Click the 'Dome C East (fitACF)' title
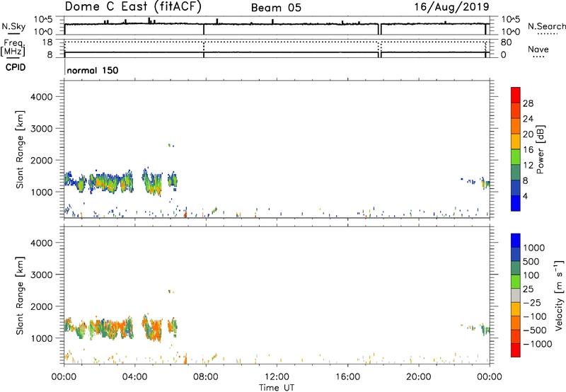 point(133,7)
